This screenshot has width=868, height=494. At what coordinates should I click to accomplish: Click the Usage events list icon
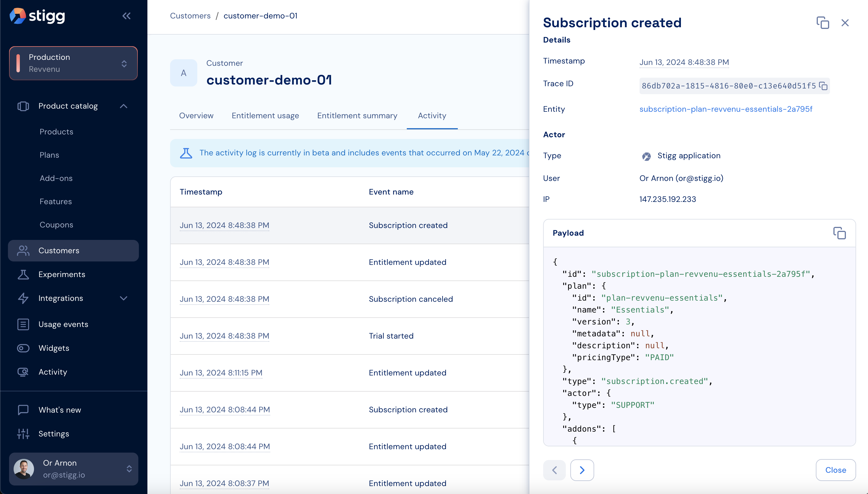[x=23, y=324]
